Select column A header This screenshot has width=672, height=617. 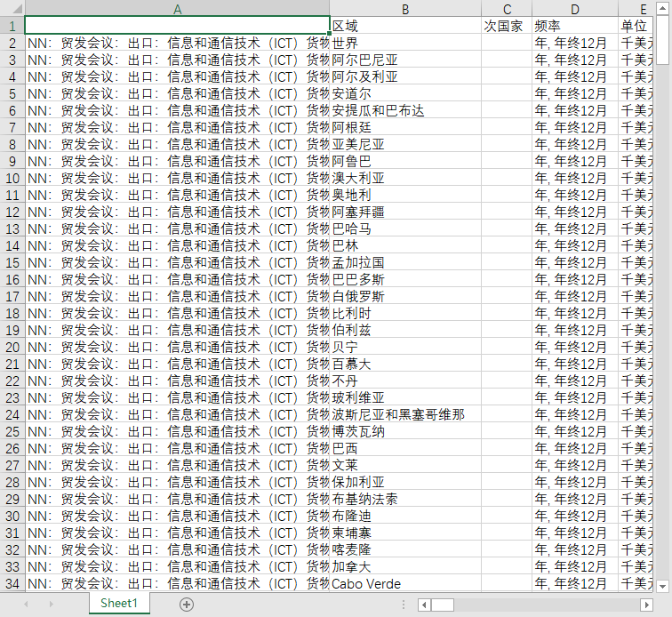pyautogui.click(x=178, y=9)
